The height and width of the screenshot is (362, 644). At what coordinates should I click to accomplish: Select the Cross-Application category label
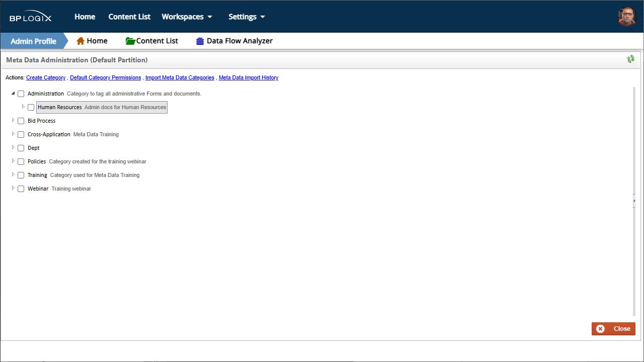pyautogui.click(x=49, y=134)
